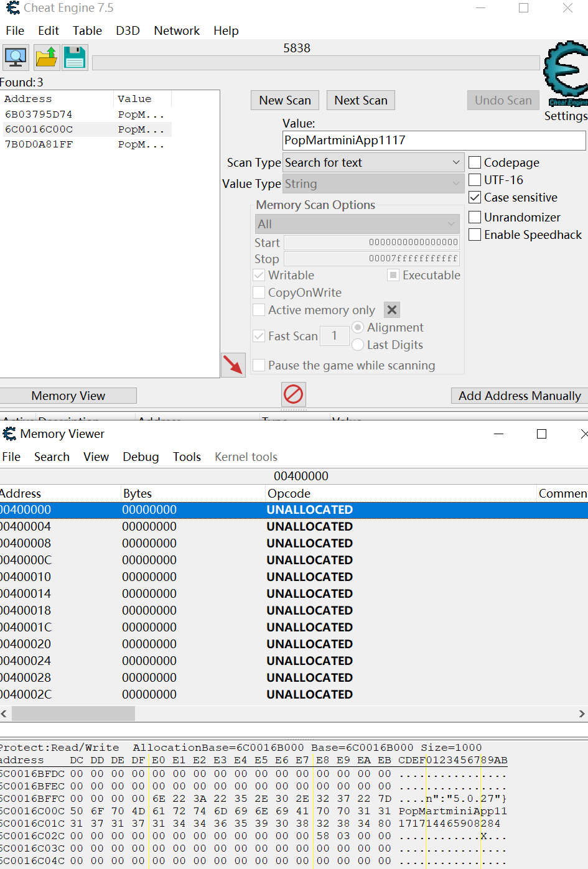Click the Memory Viewer title bar icon

tap(9, 434)
